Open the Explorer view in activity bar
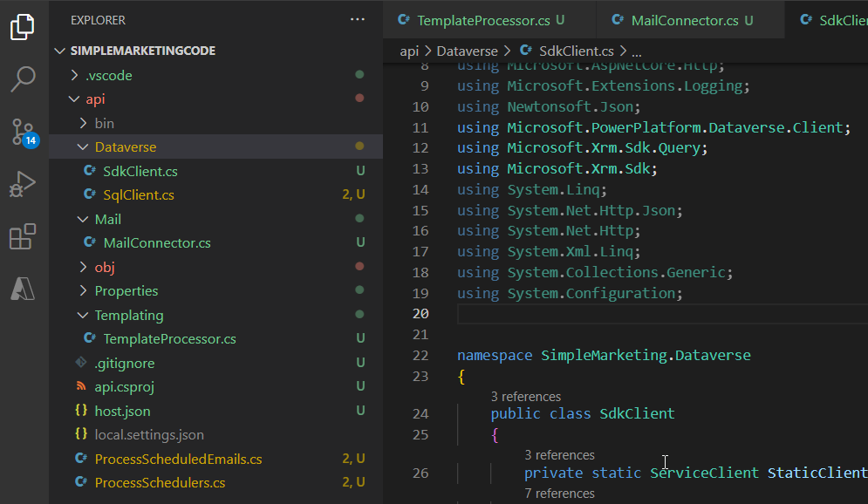 point(23,26)
